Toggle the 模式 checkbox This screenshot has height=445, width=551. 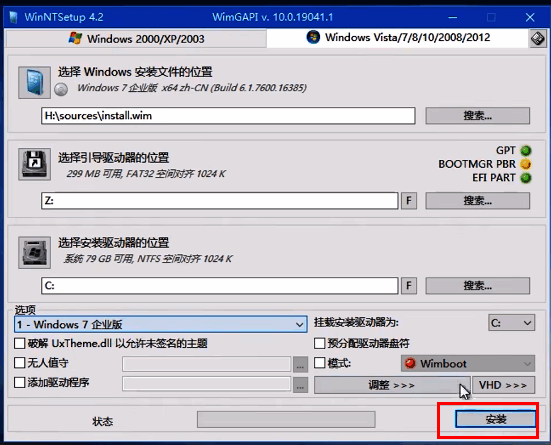click(319, 363)
